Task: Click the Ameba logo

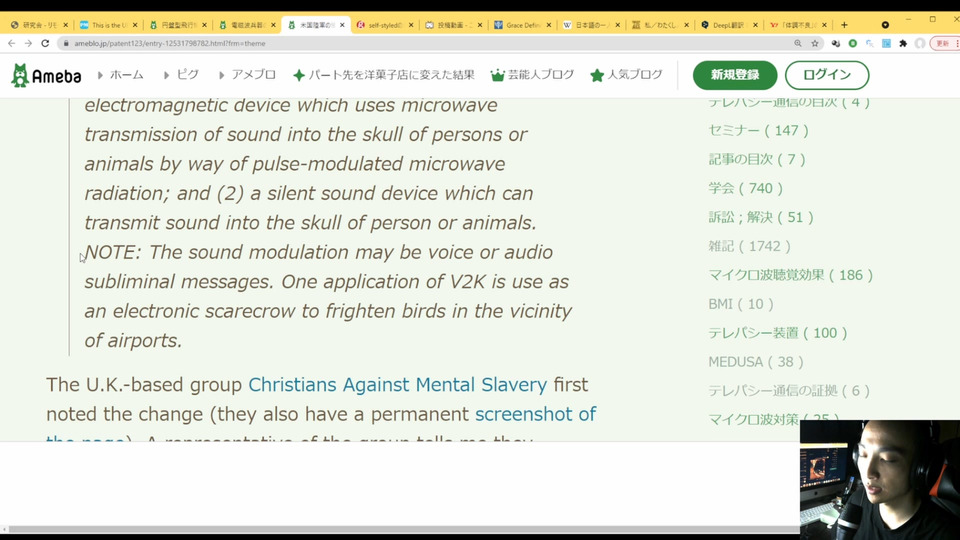Action: [x=46, y=75]
